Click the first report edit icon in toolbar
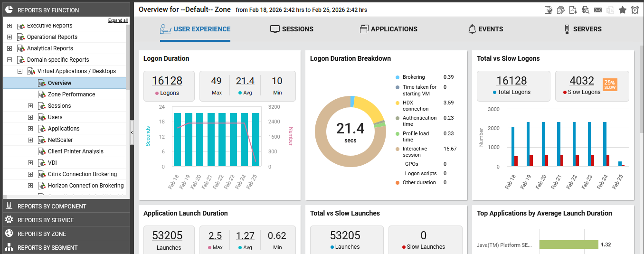This screenshot has width=644, height=254. point(549,10)
